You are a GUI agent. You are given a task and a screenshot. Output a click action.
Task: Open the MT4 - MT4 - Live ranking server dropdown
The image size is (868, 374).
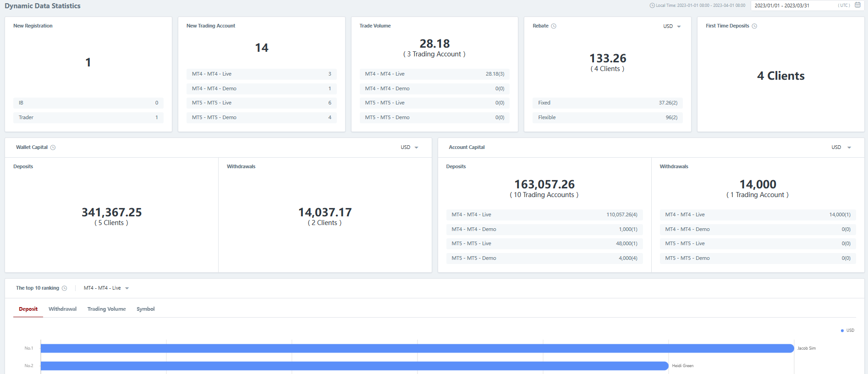(x=106, y=288)
